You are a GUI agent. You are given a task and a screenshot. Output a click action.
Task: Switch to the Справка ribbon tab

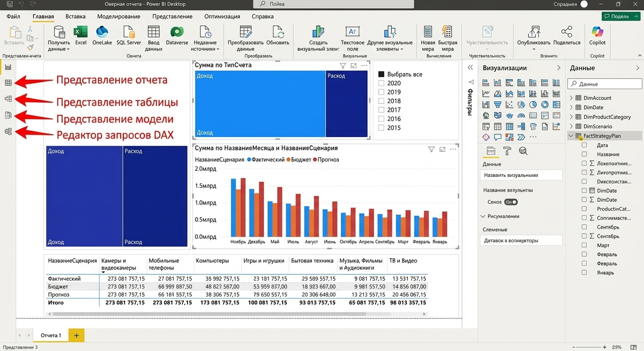coord(263,16)
